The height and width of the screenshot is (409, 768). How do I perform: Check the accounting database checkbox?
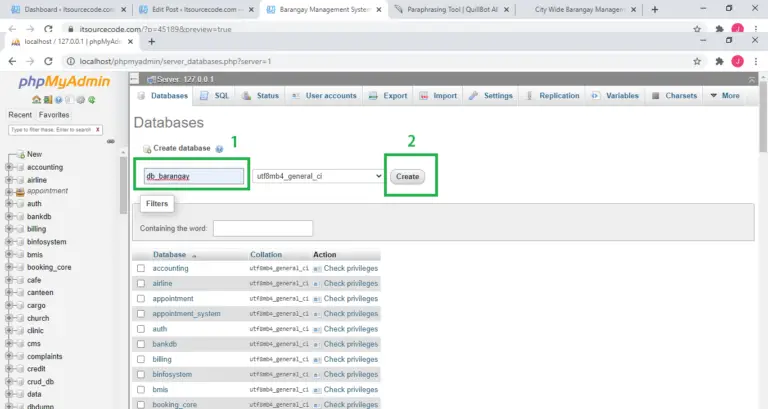coord(141,269)
